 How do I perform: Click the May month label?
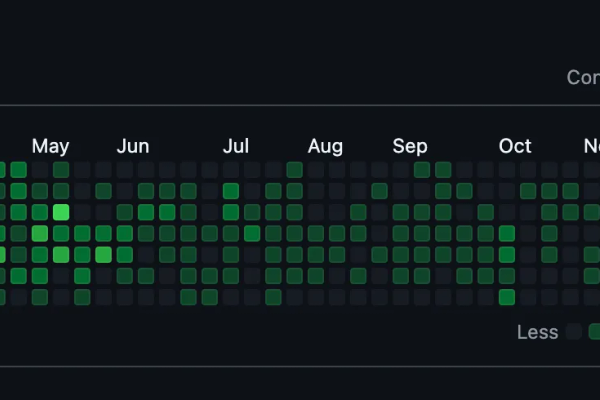tap(51, 146)
